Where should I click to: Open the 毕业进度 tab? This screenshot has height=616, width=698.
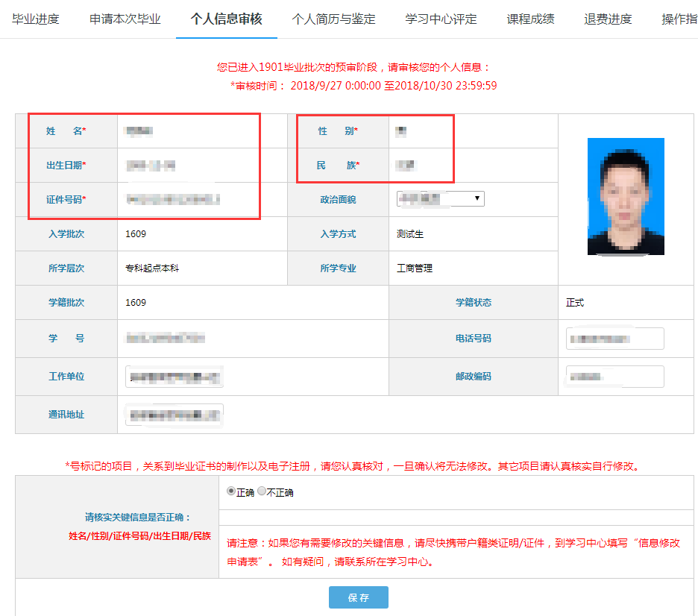[36, 19]
